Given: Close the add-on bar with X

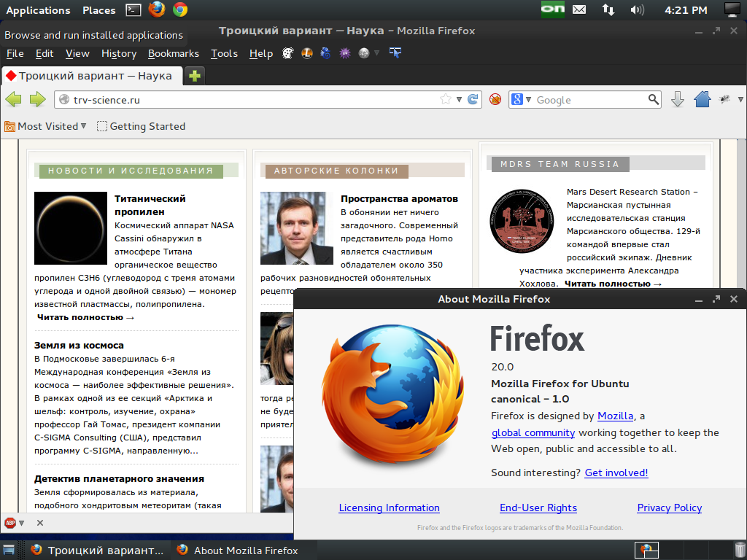Looking at the screenshot, I should [x=40, y=523].
